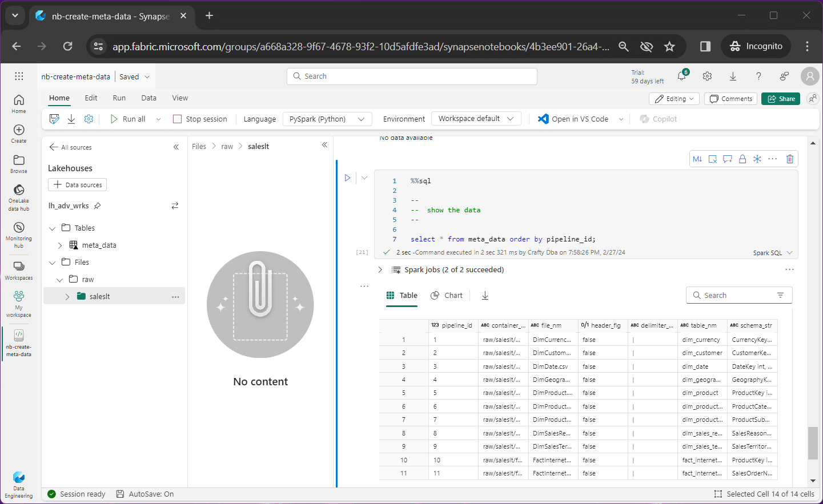823x504 pixels.
Task: Click the lock cell icon
Action: (742, 159)
